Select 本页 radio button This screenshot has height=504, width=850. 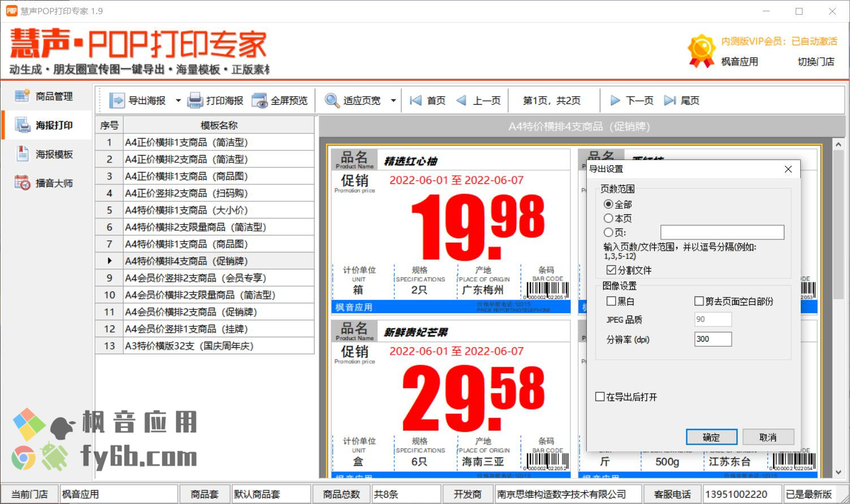tap(608, 218)
